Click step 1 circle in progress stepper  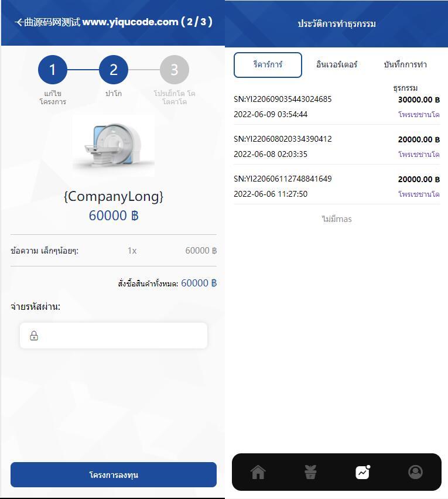pyautogui.click(x=52, y=70)
